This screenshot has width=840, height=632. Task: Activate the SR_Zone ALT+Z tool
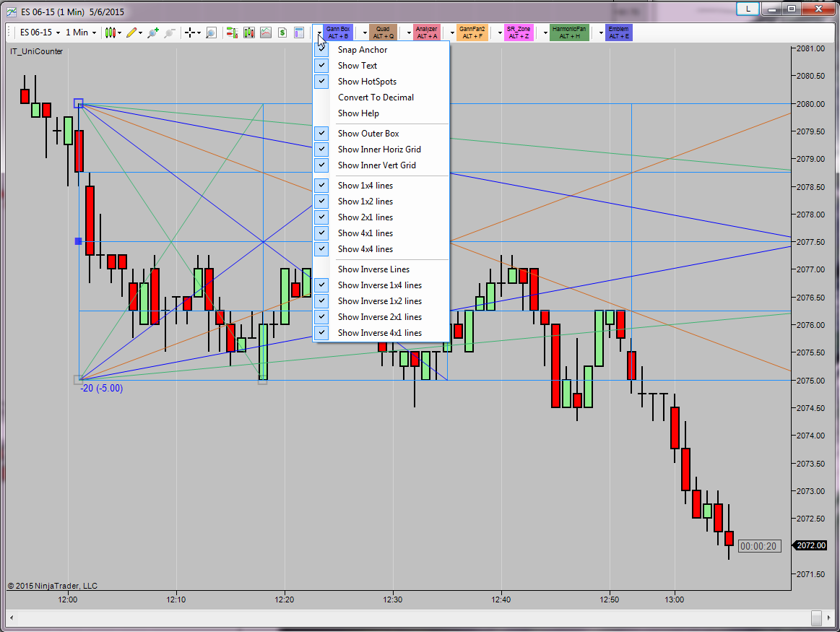519,33
